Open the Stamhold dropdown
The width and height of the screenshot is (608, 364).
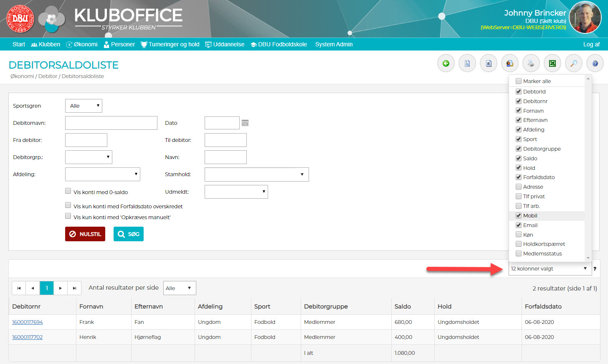(257, 174)
